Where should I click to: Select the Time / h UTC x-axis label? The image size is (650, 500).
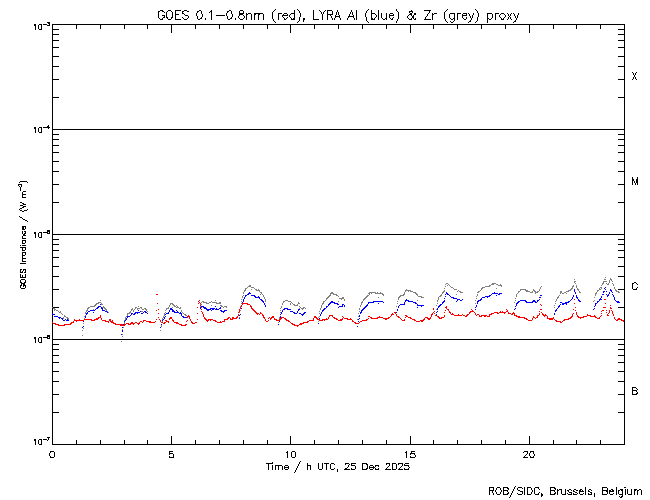click(337, 467)
